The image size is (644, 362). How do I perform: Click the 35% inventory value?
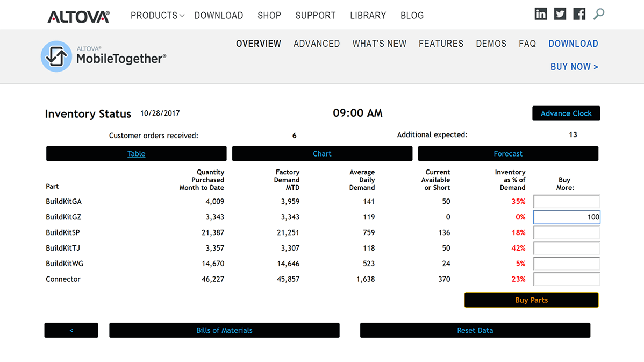click(x=518, y=201)
